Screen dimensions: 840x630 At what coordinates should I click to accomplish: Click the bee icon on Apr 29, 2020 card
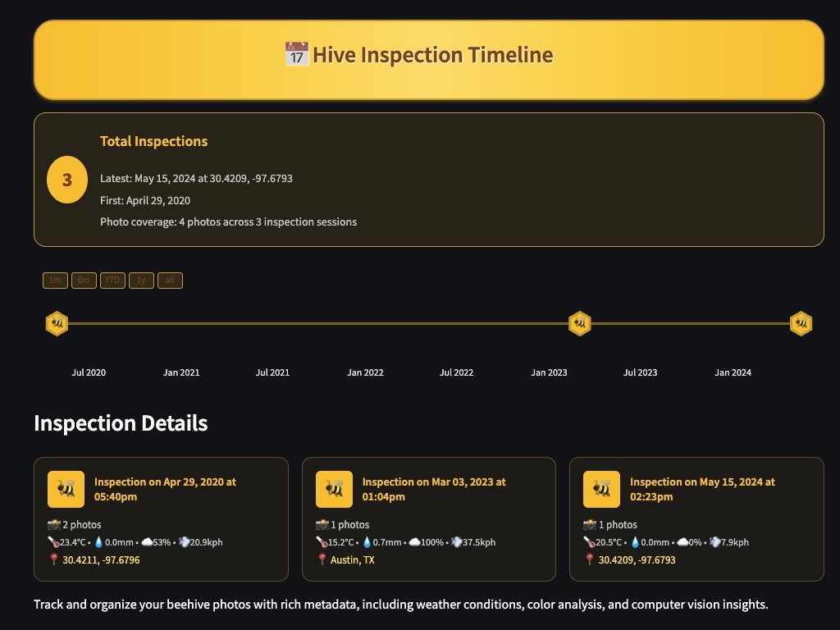tap(66, 489)
